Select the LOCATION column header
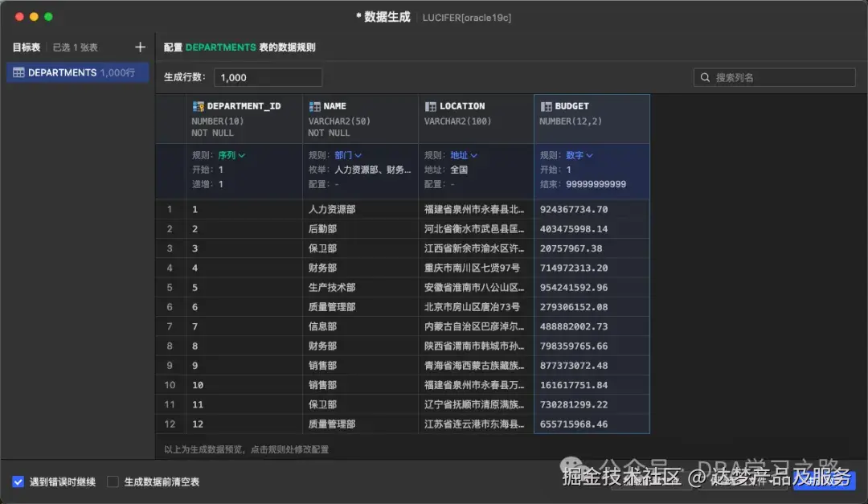This screenshot has width=868, height=504. (x=476, y=118)
